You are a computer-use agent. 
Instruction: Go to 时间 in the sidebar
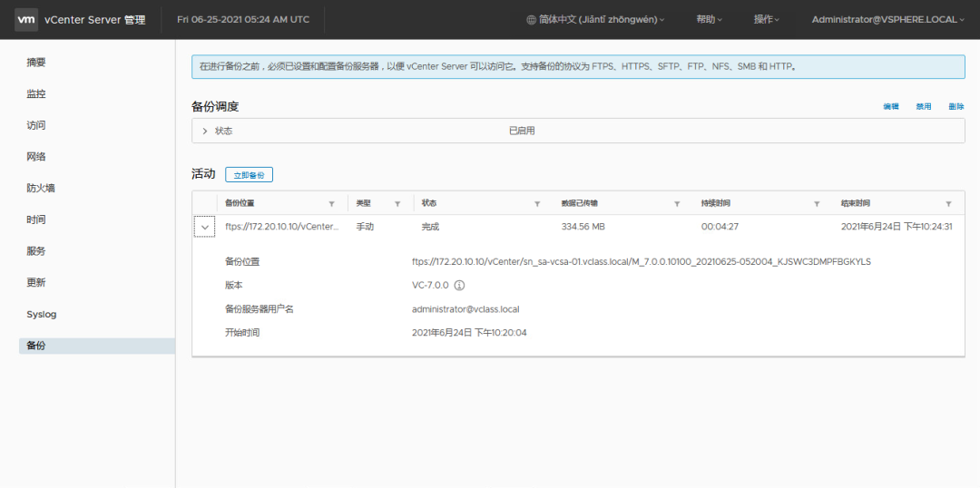[36, 220]
